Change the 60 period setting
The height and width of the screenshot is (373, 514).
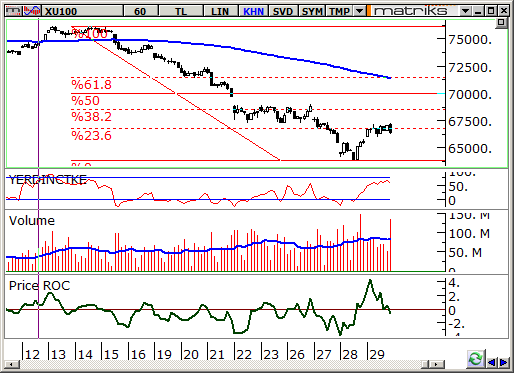tap(140, 11)
